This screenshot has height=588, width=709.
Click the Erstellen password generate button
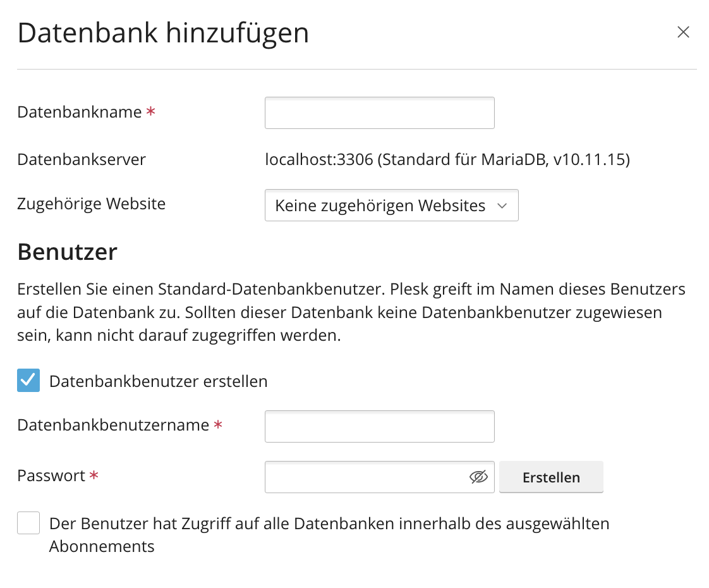click(551, 477)
